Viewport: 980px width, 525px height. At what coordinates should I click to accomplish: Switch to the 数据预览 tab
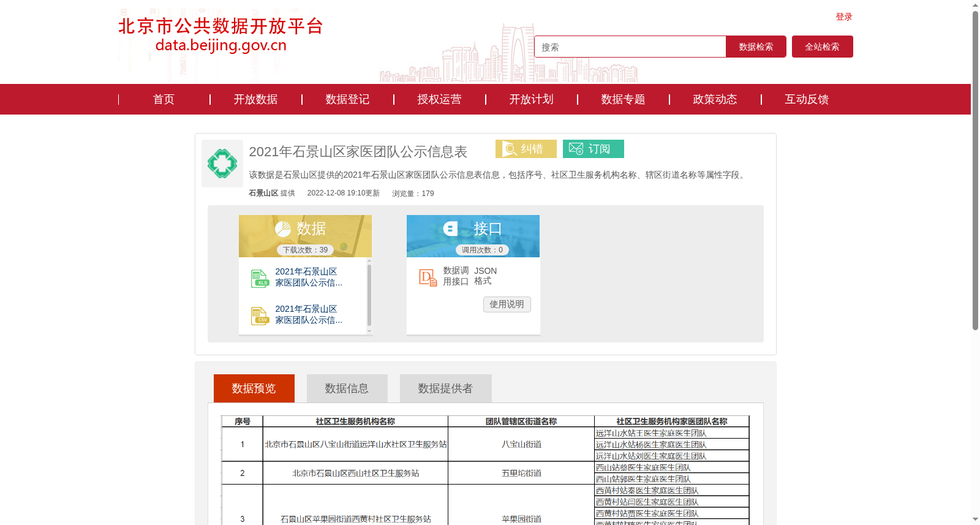254,388
